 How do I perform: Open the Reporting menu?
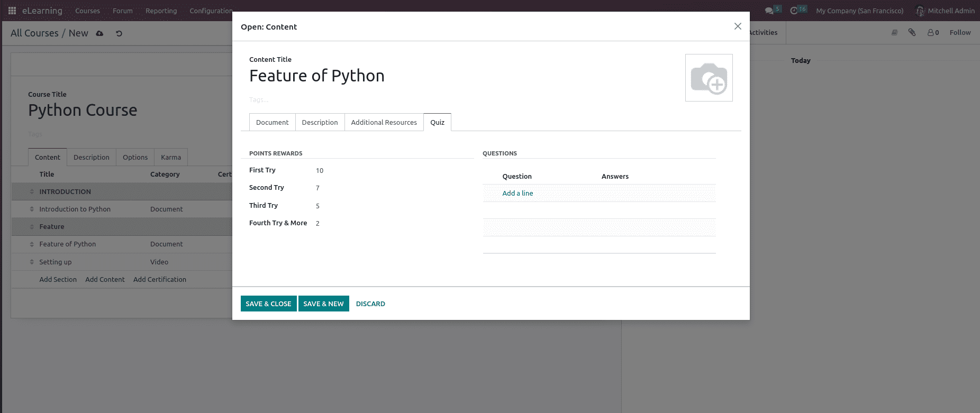(161, 11)
